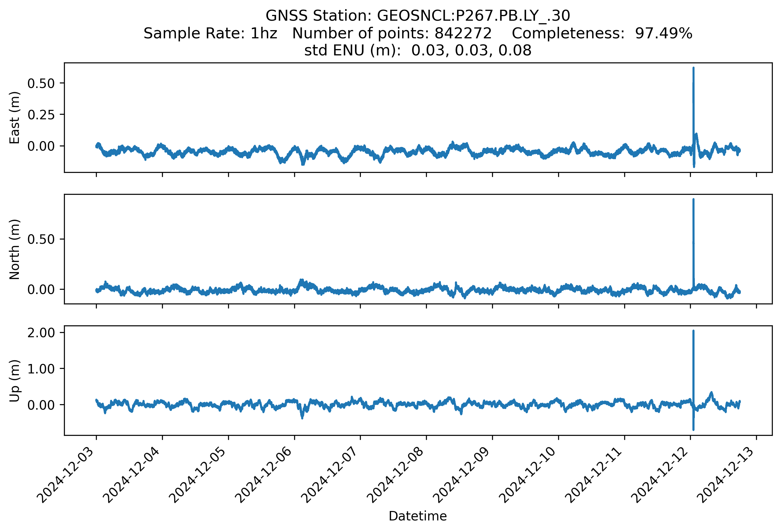This screenshot has width=781, height=532.
Task: Click the 2.00 tick on Up axis
Action: pyautogui.click(x=41, y=332)
